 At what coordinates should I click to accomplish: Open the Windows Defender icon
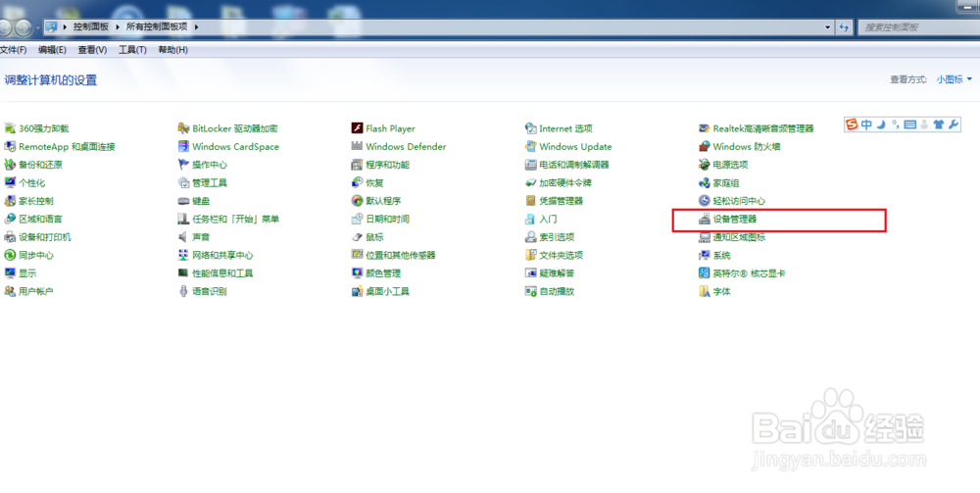357,147
